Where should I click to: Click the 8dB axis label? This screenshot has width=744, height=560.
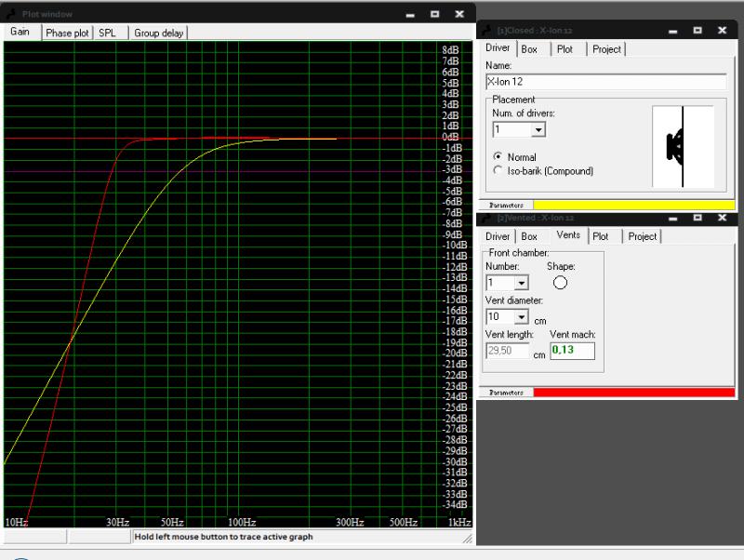[x=451, y=50]
